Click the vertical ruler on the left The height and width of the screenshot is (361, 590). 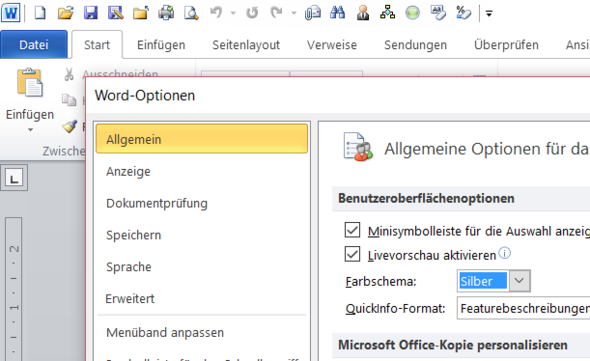(14, 289)
